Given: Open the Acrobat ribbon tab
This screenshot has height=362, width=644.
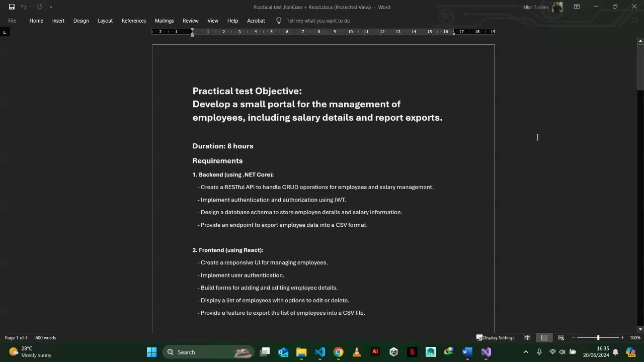Looking at the screenshot, I should pyautogui.click(x=256, y=21).
